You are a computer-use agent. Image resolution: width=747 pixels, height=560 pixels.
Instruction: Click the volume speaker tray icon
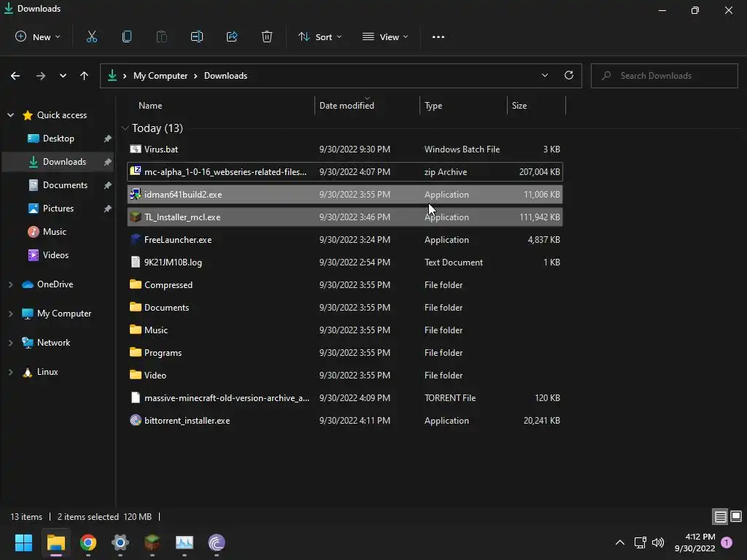coord(658,542)
